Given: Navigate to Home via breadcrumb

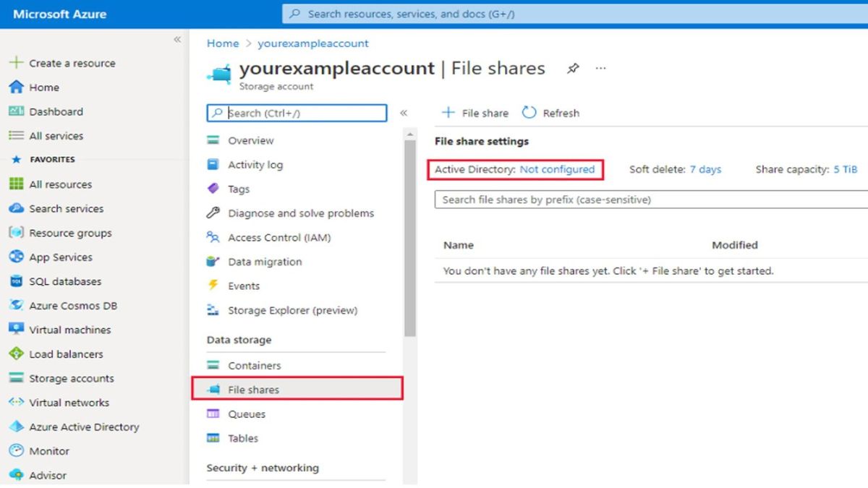Looking at the screenshot, I should tap(222, 43).
